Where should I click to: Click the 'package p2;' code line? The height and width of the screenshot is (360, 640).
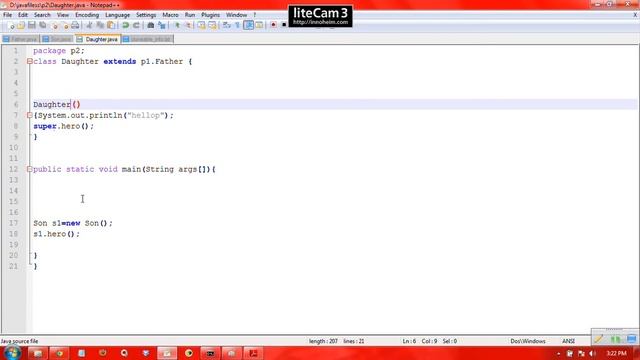tap(59, 51)
